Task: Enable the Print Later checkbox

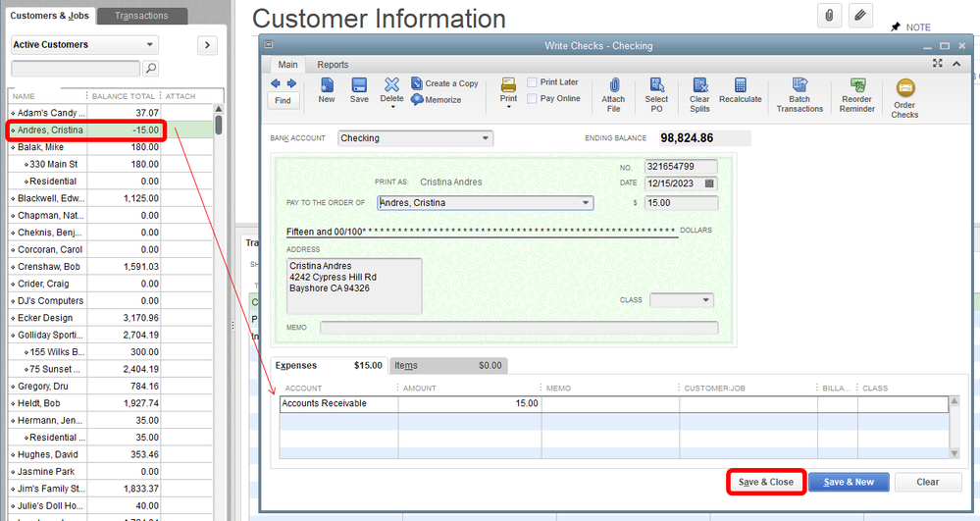Action: click(x=533, y=82)
